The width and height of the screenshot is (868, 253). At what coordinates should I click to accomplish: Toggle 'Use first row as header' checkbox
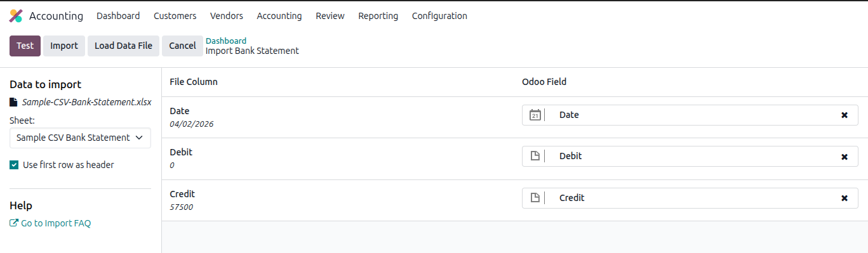coord(14,165)
